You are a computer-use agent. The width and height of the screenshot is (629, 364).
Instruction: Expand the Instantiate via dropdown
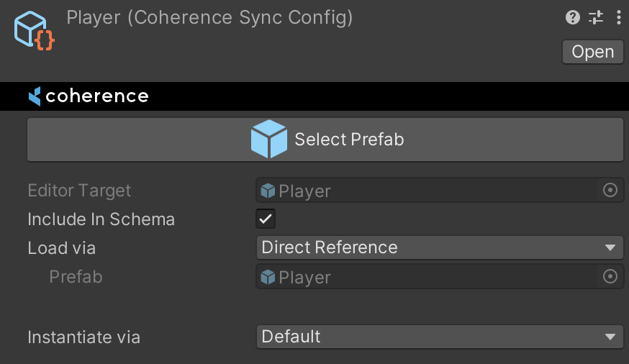coord(439,337)
